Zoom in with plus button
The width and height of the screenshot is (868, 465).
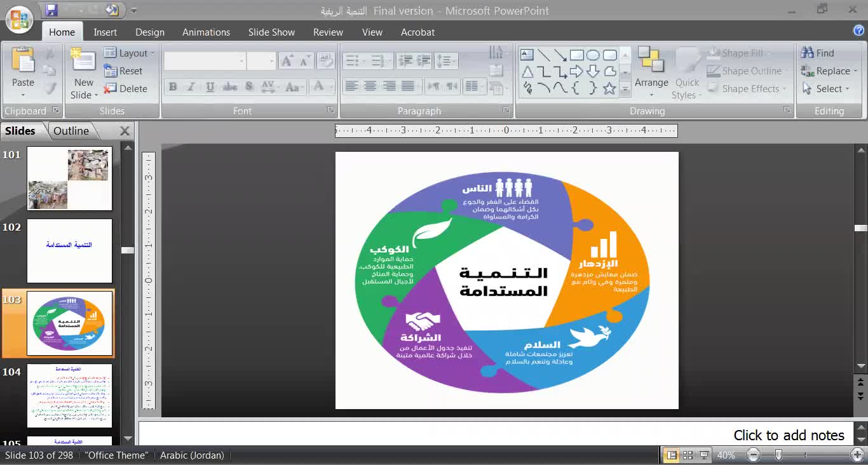pos(857,455)
